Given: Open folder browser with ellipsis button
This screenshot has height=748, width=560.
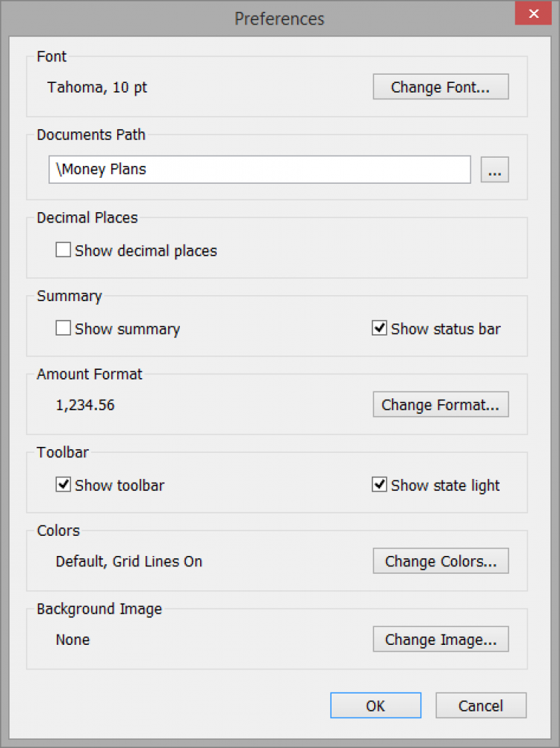Looking at the screenshot, I should 494,170.
